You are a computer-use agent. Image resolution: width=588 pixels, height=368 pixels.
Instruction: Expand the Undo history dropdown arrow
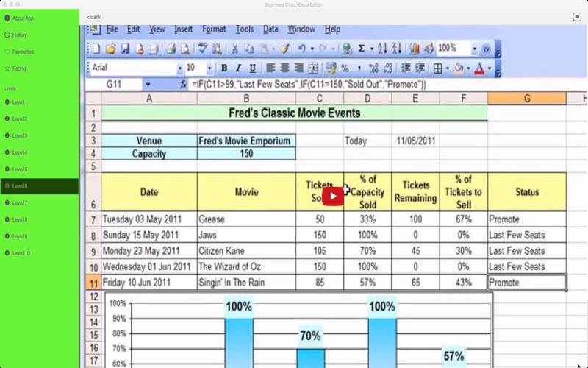pyautogui.click(x=312, y=49)
